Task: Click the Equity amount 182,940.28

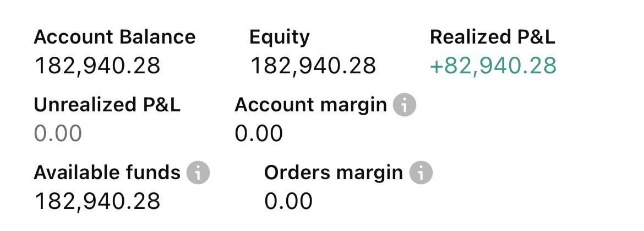Action: coord(313,66)
